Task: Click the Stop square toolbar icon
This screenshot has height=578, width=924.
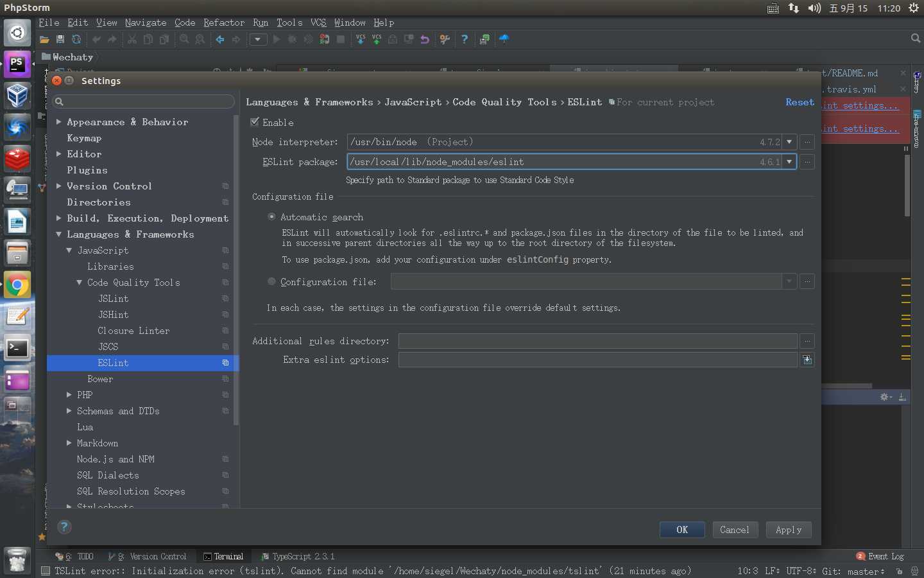Action: tap(341, 40)
